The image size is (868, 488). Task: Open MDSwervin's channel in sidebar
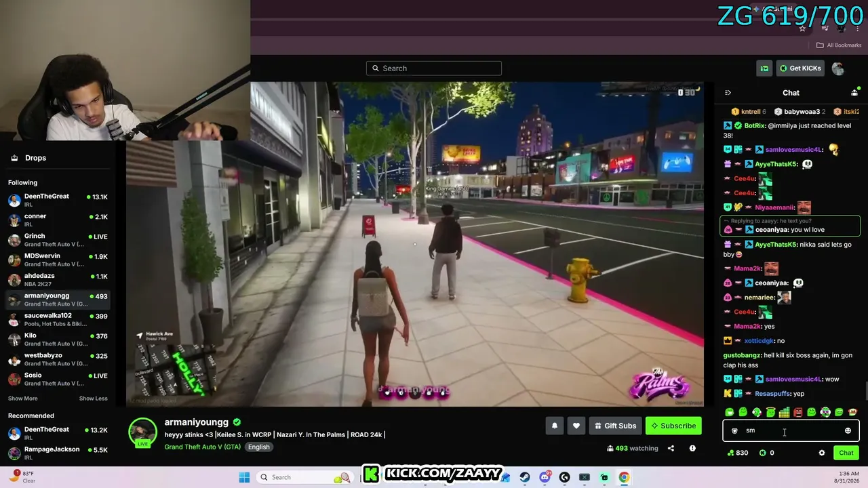(x=58, y=260)
